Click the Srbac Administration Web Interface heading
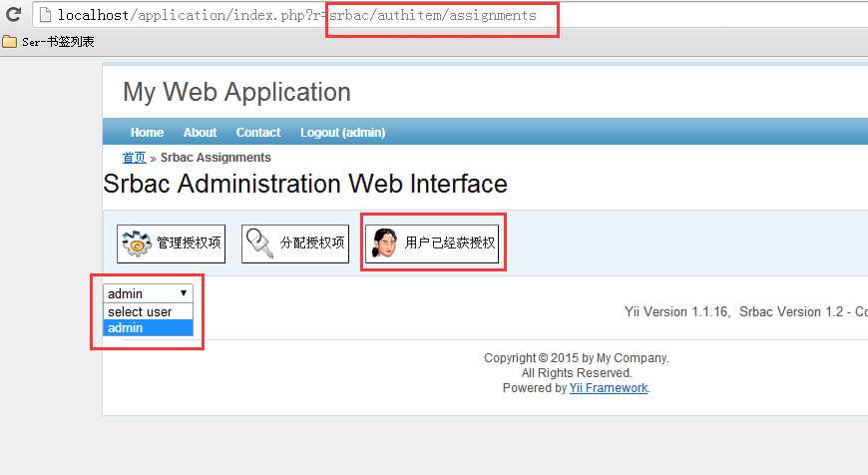The height and width of the screenshot is (475, 868). point(305,184)
